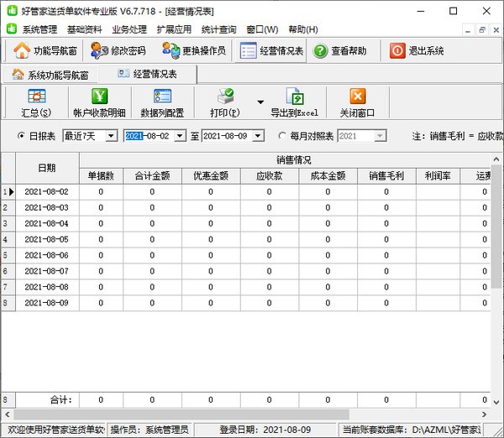Click the 单据数 column header
The height and width of the screenshot is (438, 504).
point(101,175)
